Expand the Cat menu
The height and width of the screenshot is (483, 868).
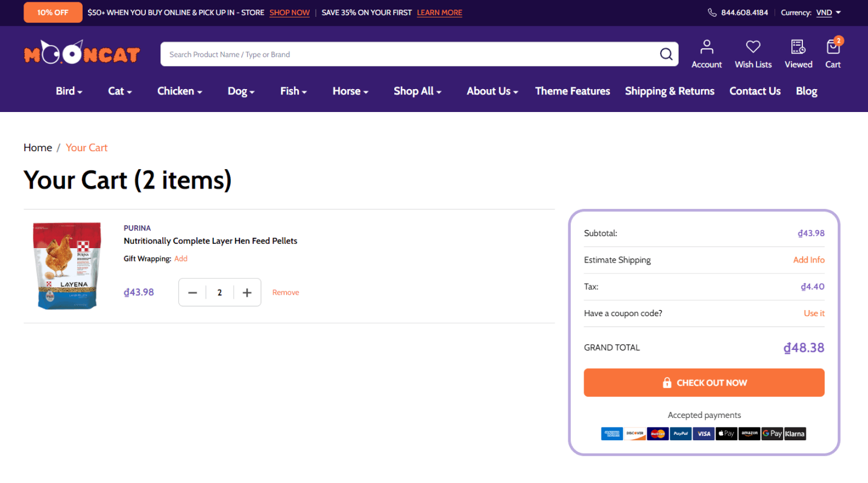(x=120, y=91)
